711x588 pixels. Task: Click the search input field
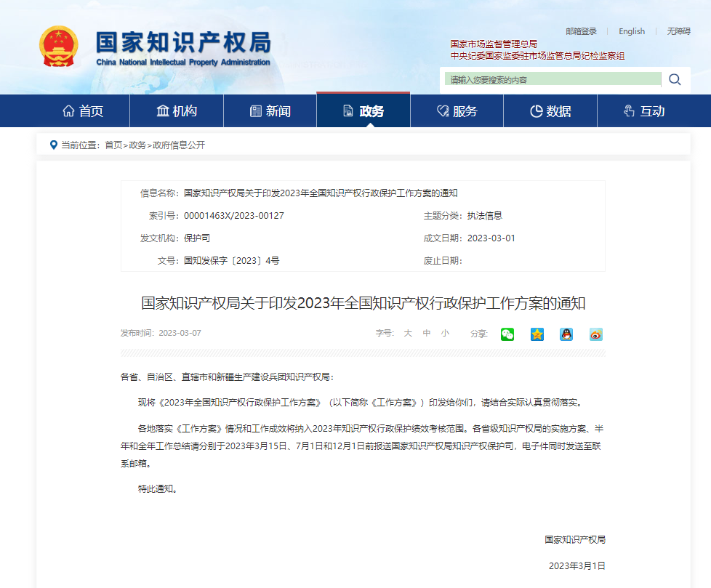coord(553,80)
